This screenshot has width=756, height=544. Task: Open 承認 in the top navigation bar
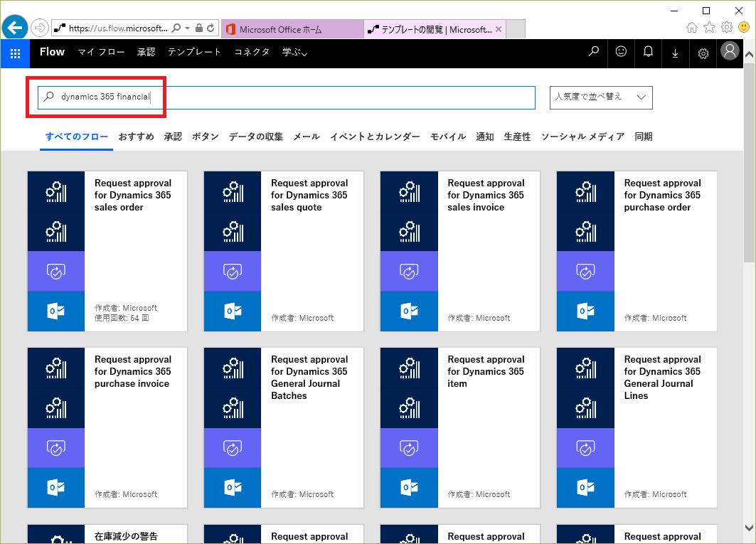(x=146, y=52)
